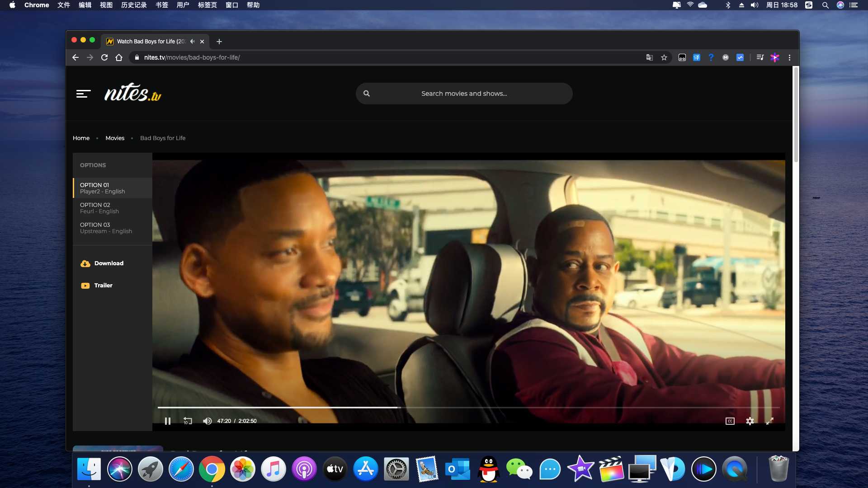Screen dimensions: 868x488
Task: Open the Wi-Fi status menu
Action: click(690, 5)
